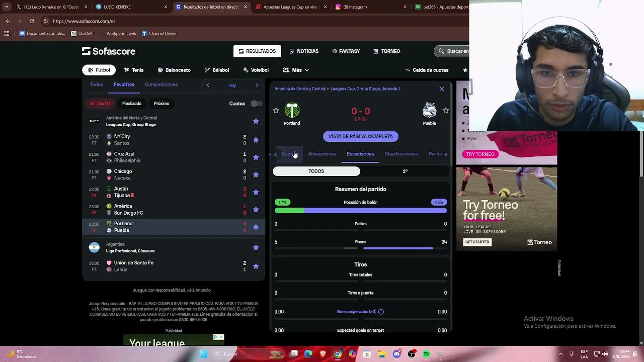Select the Favoritos tab

click(124, 84)
